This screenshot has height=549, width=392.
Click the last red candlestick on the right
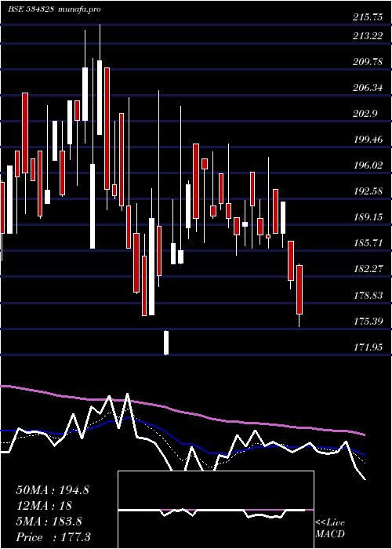pyautogui.click(x=299, y=290)
